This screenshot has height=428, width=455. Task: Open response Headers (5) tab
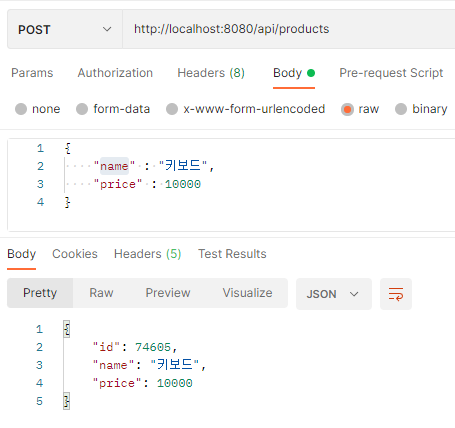[x=147, y=254]
